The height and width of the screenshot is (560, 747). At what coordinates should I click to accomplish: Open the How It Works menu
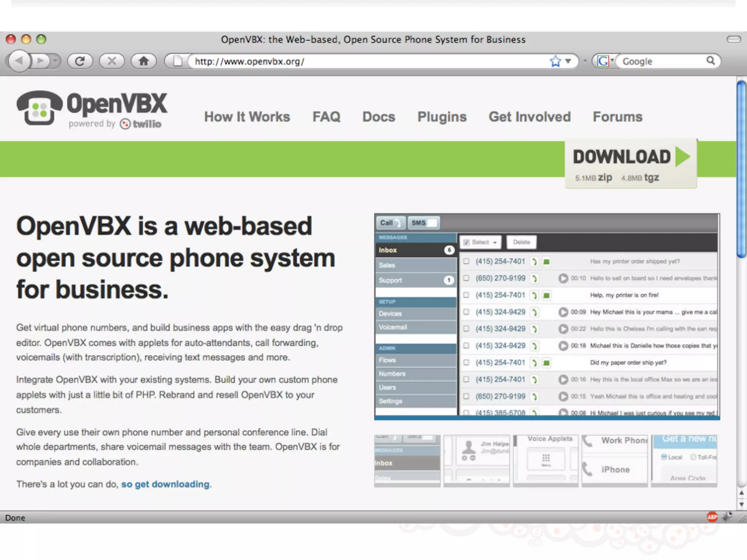(x=247, y=117)
